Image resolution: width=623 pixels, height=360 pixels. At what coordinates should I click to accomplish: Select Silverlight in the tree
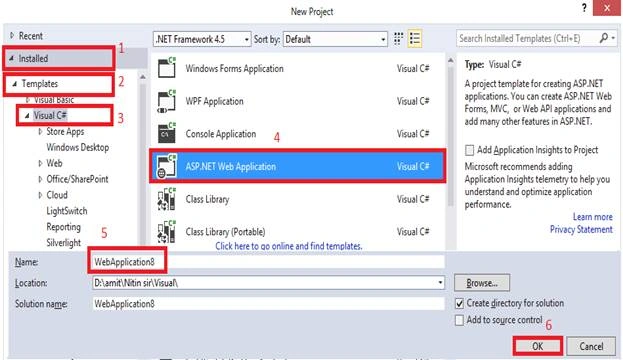(x=64, y=243)
